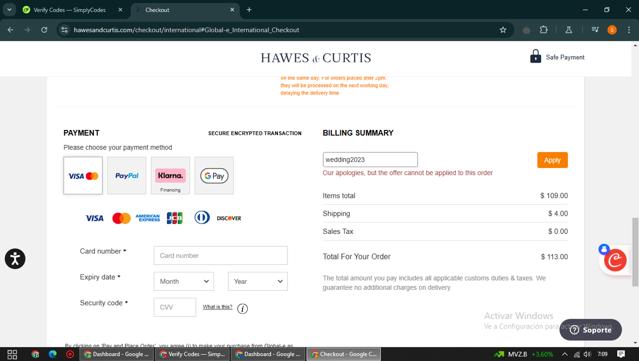
Task: Click the Safe Payment lock icon
Action: pyautogui.click(x=535, y=57)
